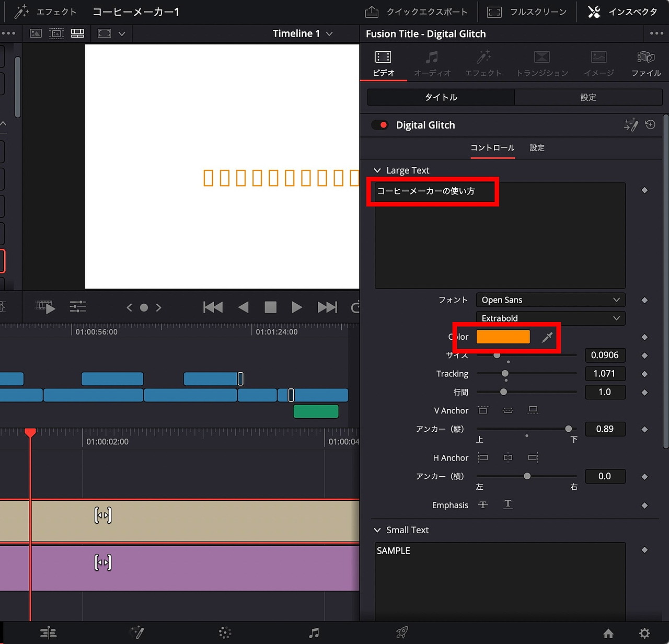
Task: Click the filmstrip play (fast review) icon
Action: [x=45, y=307]
